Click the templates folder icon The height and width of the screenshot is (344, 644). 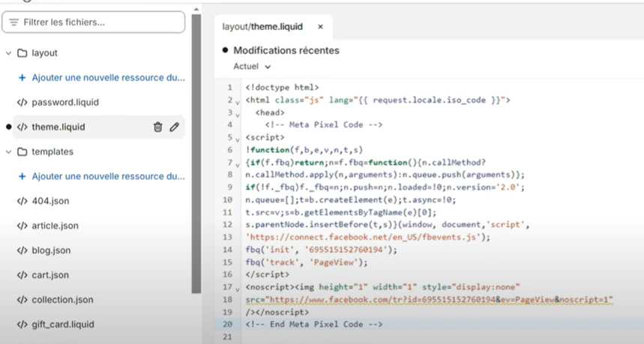point(22,151)
